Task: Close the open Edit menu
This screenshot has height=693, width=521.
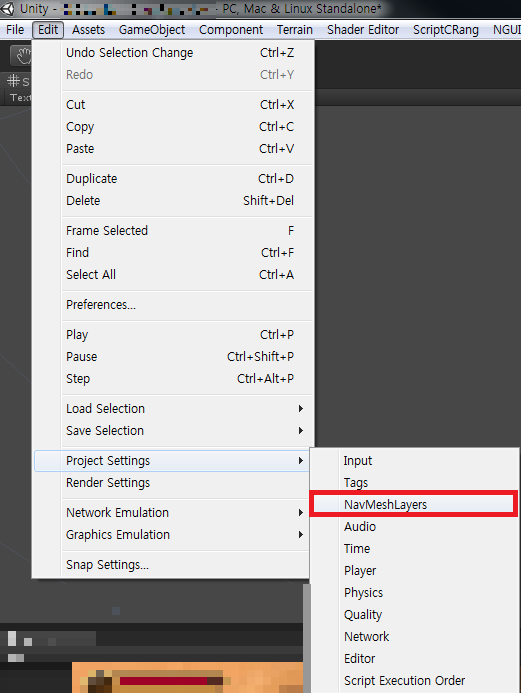Action: (x=48, y=30)
